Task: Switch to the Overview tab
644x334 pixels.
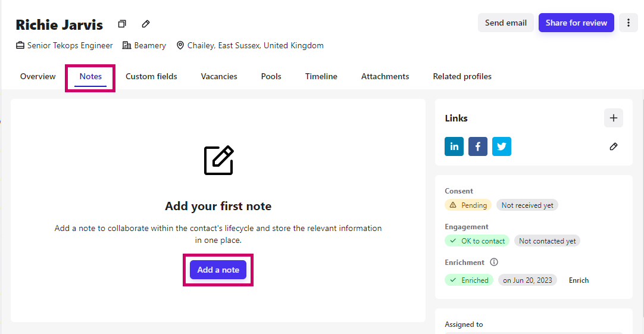Action: [37, 76]
